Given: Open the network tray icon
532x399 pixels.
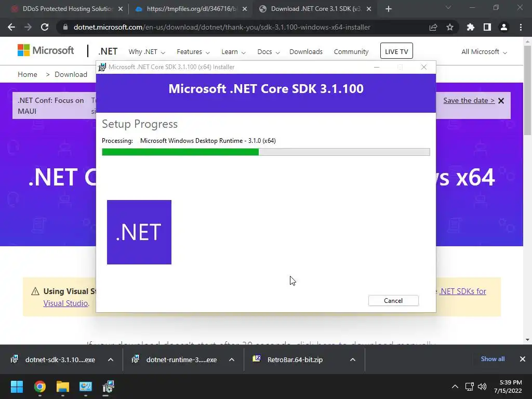Looking at the screenshot, I should 470,387.
